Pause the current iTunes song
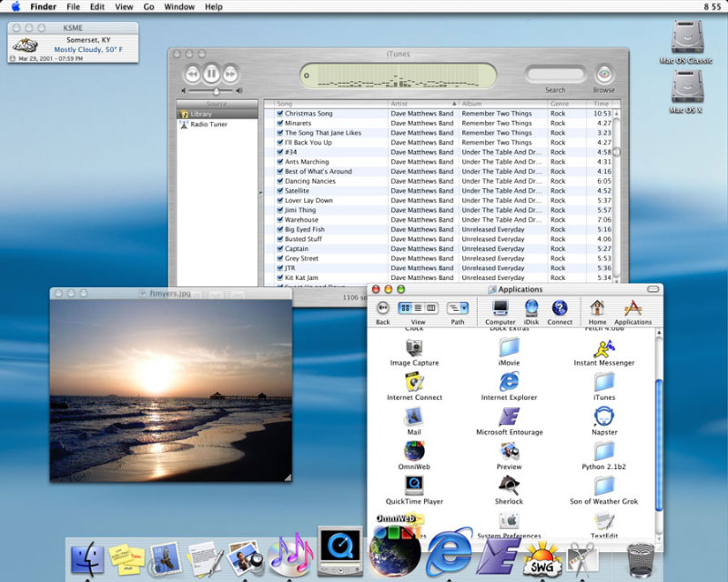 [211, 74]
